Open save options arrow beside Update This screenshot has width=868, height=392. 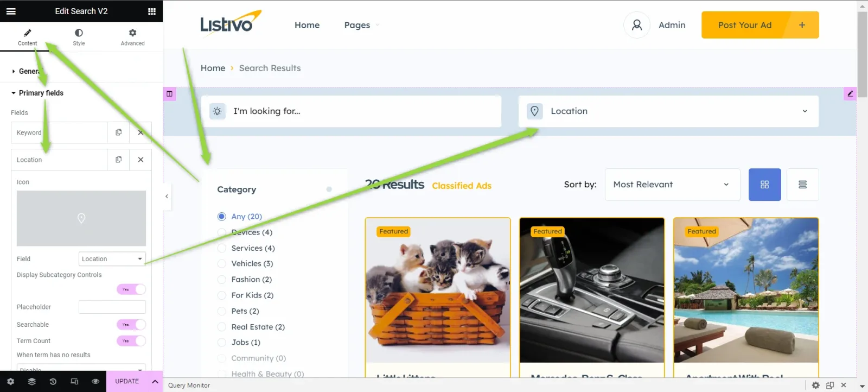click(x=155, y=381)
